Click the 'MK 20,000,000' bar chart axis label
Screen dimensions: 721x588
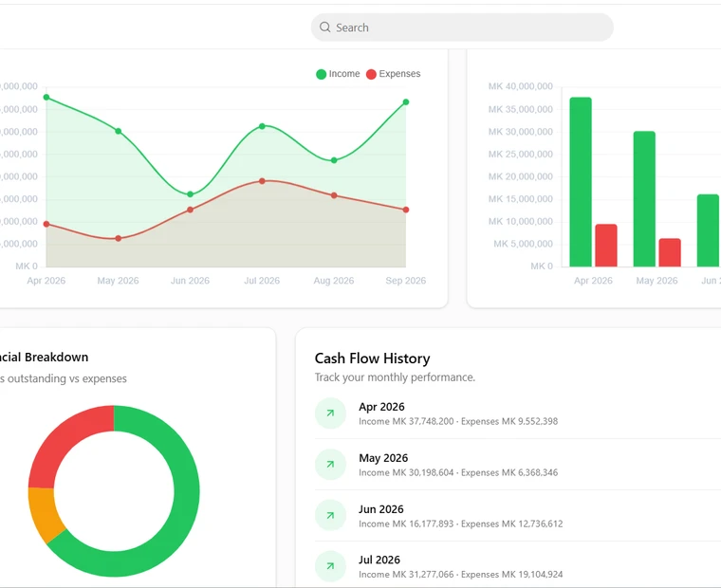(521, 176)
